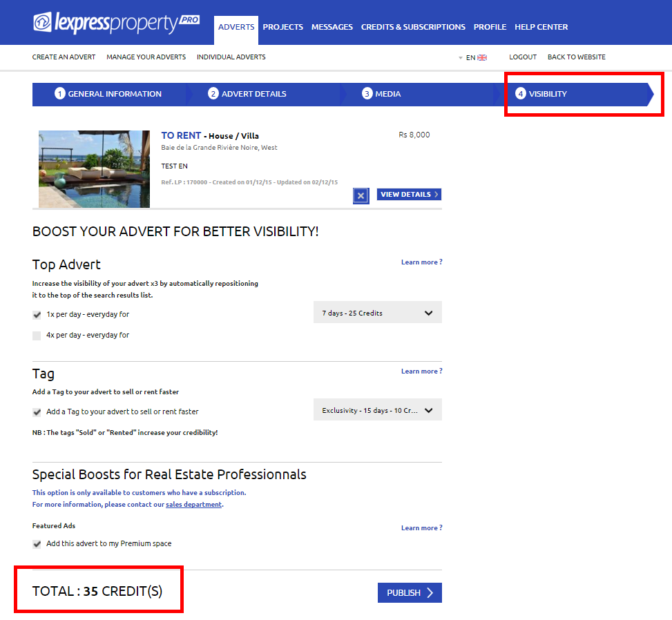This screenshot has height=620, width=672.
Task: Click the lexpressproperty PRO logo
Action: tap(116, 23)
